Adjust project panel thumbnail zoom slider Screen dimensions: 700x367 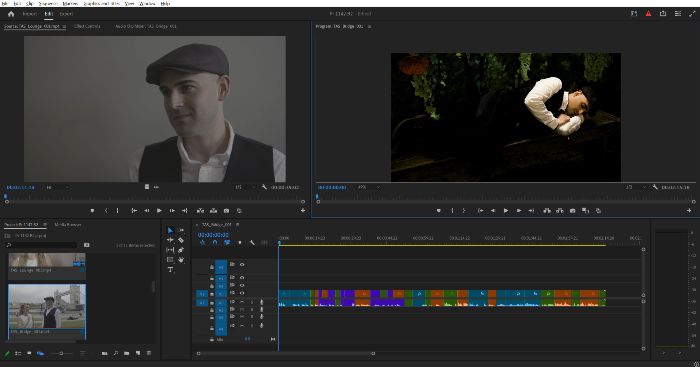61,353
